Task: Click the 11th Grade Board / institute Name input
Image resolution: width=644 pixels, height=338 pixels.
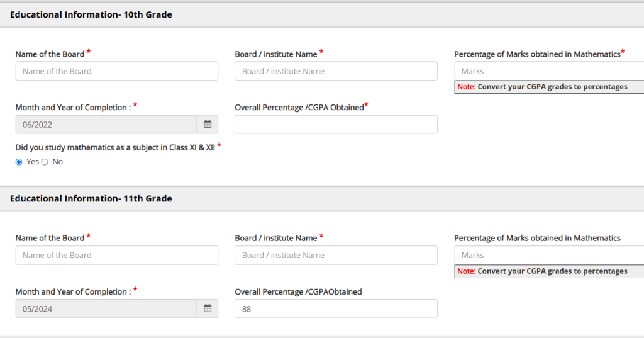Action: click(x=336, y=255)
